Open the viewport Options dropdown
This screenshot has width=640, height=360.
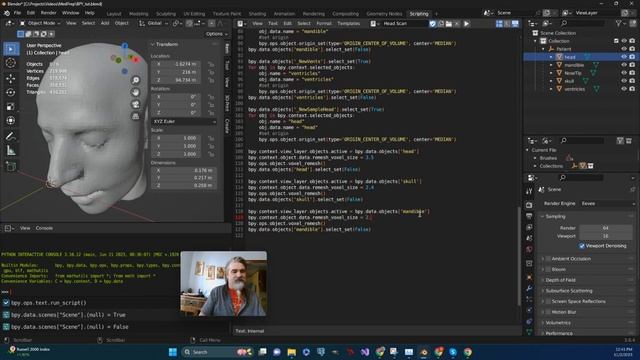tap(216, 34)
